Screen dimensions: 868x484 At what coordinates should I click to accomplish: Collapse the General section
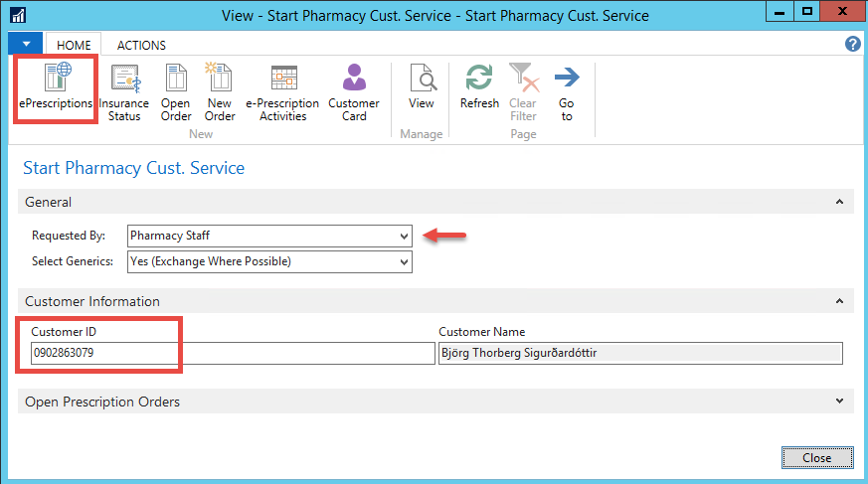(x=840, y=203)
